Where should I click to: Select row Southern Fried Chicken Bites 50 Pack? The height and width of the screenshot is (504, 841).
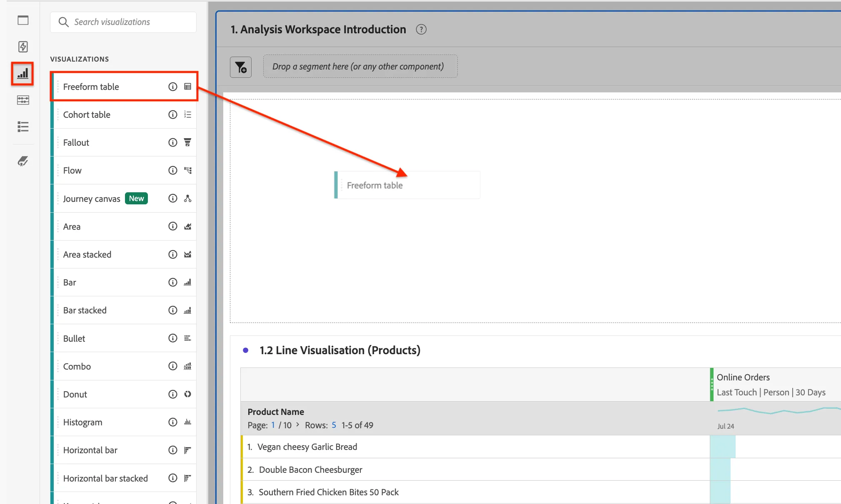[x=475, y=492]
